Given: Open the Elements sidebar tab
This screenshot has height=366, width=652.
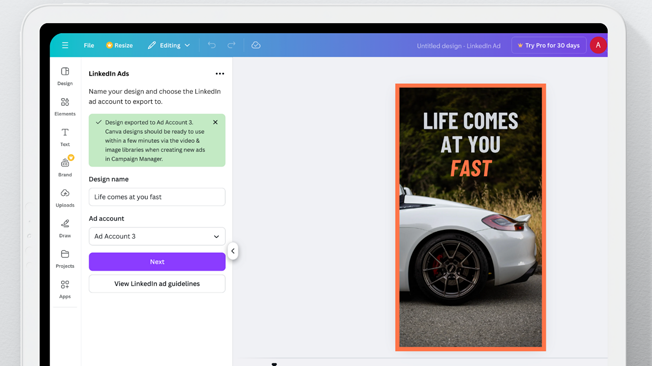Looking at the screenshot, I should click(x=65, y=106).
